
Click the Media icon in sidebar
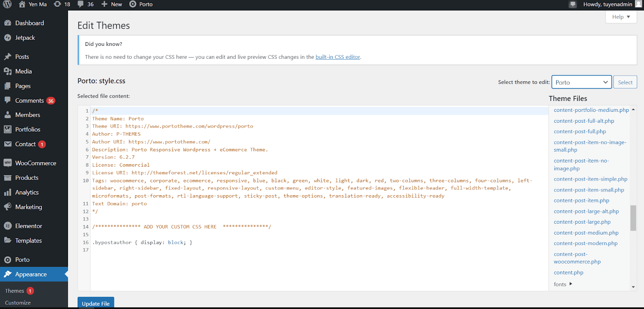tap(8, 71)
